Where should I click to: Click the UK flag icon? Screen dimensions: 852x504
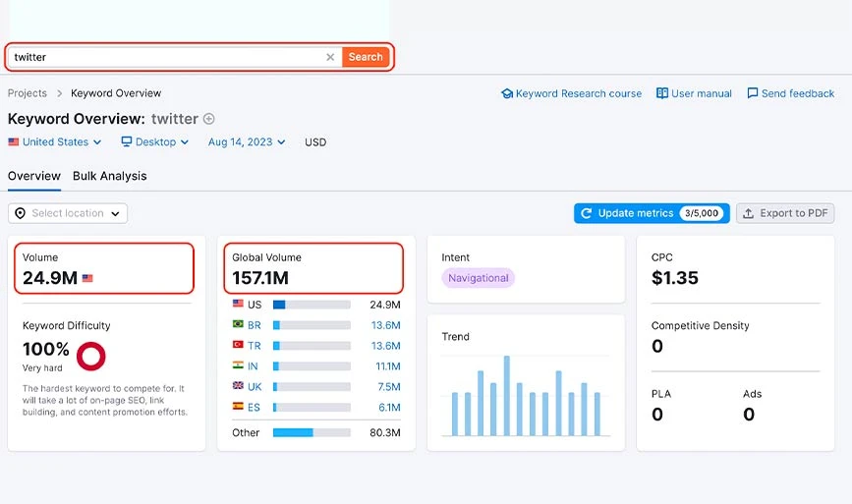(x=238, y=385)
